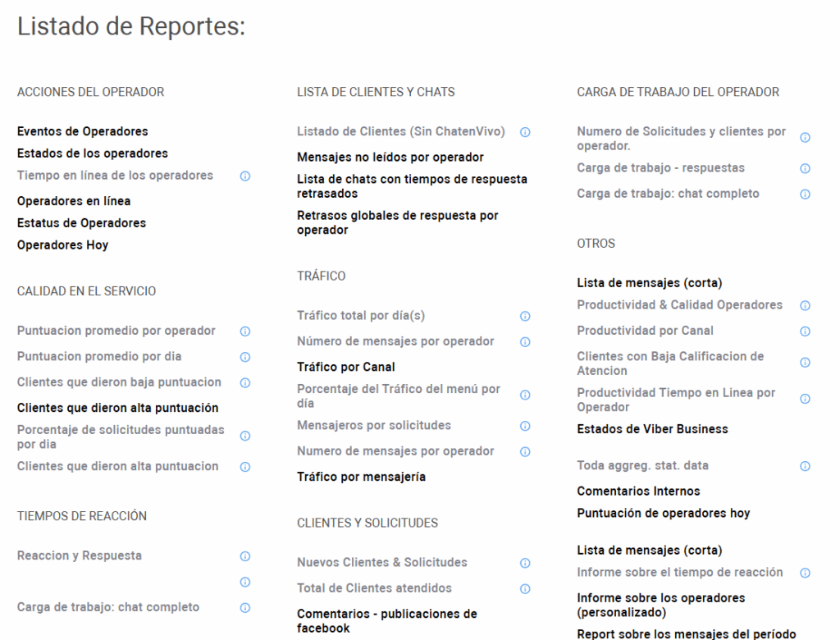Show info for Tráfico total por día(s)
The width and height of the screenshot is (840, 640).
click(525, 317)
